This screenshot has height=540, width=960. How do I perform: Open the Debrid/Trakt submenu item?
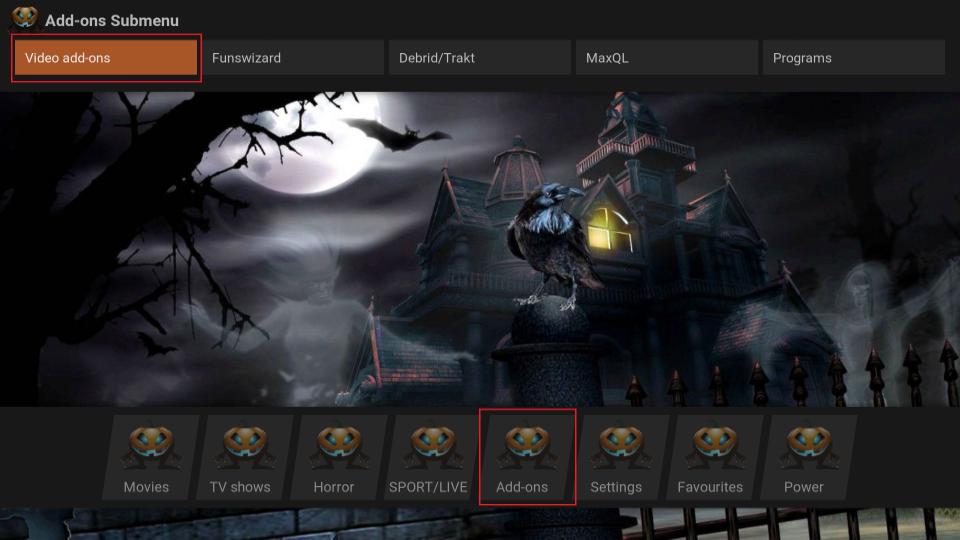click(479, 58)
